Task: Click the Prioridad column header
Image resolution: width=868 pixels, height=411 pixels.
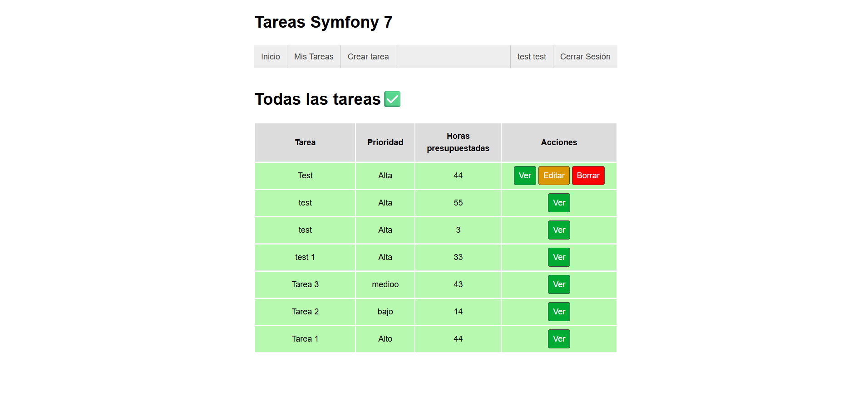Action: pyautogui.click(x=385, y=142)
